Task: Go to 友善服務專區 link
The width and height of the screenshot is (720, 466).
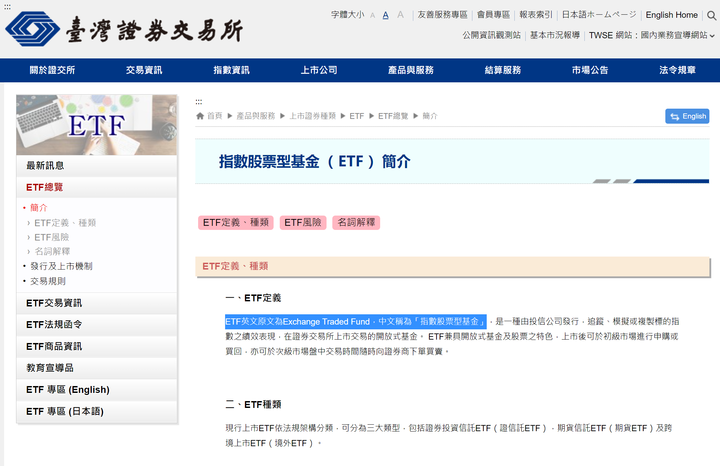Action: 442,15
